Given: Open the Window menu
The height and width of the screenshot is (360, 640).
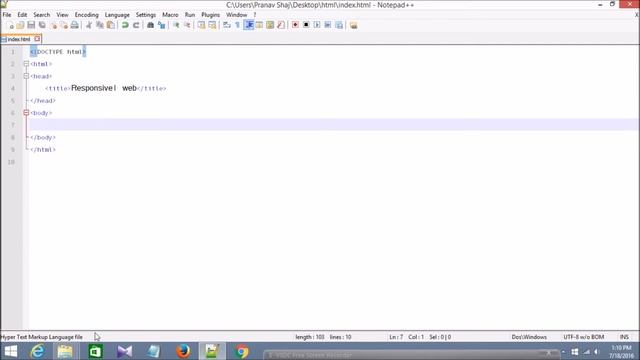Looking at the screenshot, I should tap(236, 15).
